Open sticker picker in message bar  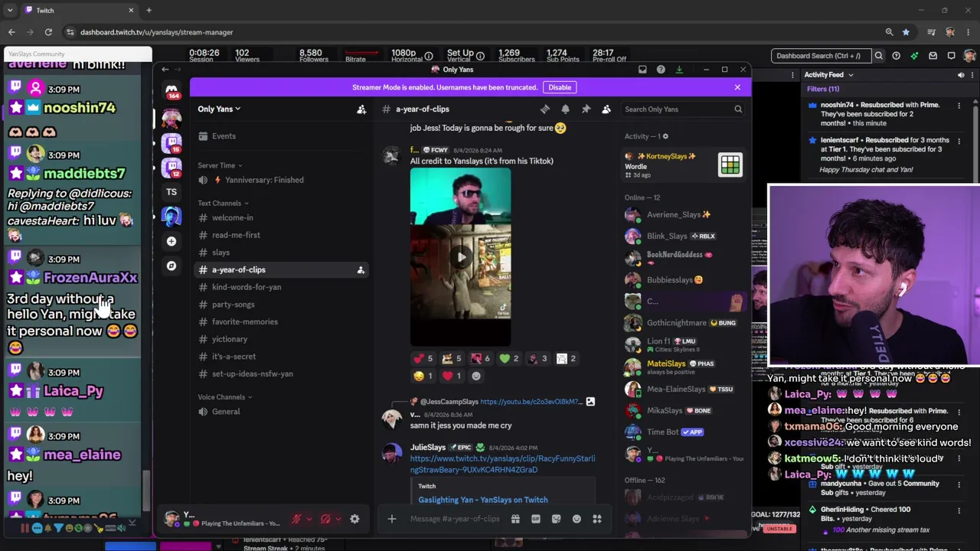pyautogui.click(x=556, y=519)
